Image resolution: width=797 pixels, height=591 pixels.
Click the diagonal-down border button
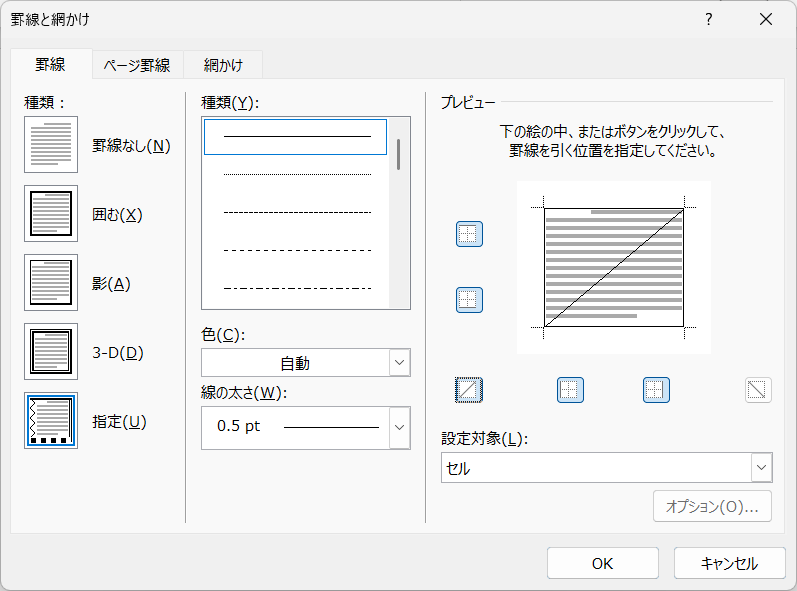coord(758,390)
